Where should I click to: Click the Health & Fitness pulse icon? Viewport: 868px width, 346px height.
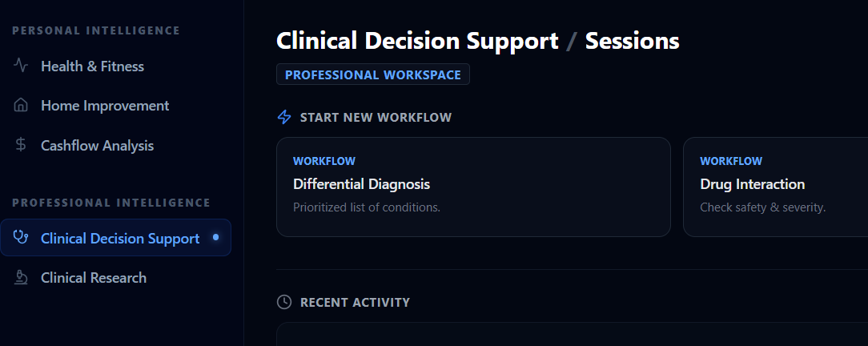click(22, 66)
